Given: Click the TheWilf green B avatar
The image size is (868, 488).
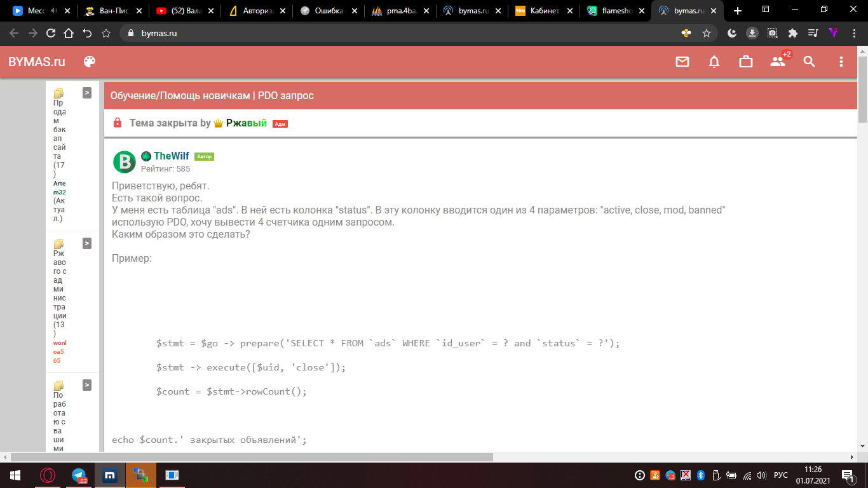Looking at the screenshot, I should pos(125,162).
